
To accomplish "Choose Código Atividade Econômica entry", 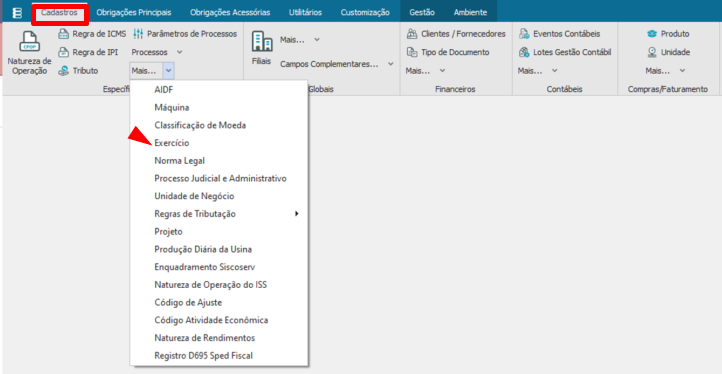I will [x=219, y=320].
